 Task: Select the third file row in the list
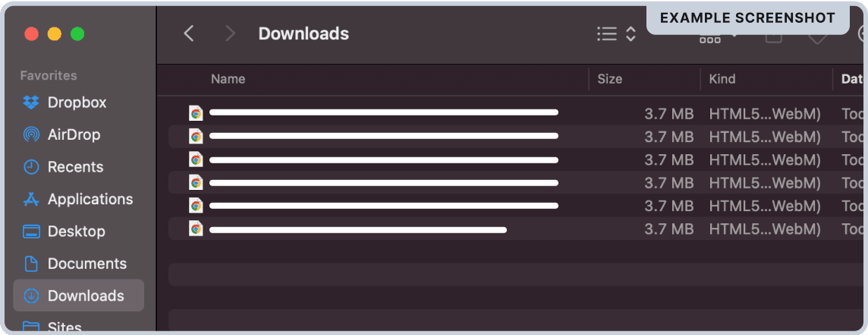[383, 160]
